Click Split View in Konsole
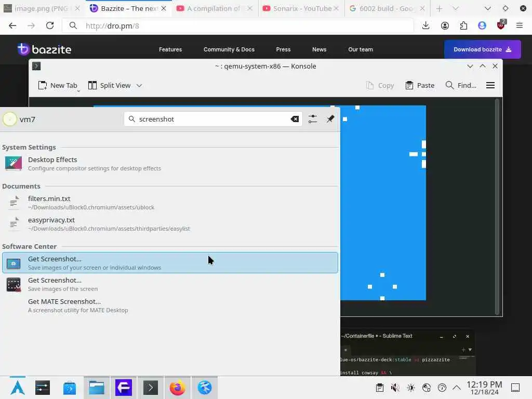This screenshot has height=399, width=532. tap(109, 86)
